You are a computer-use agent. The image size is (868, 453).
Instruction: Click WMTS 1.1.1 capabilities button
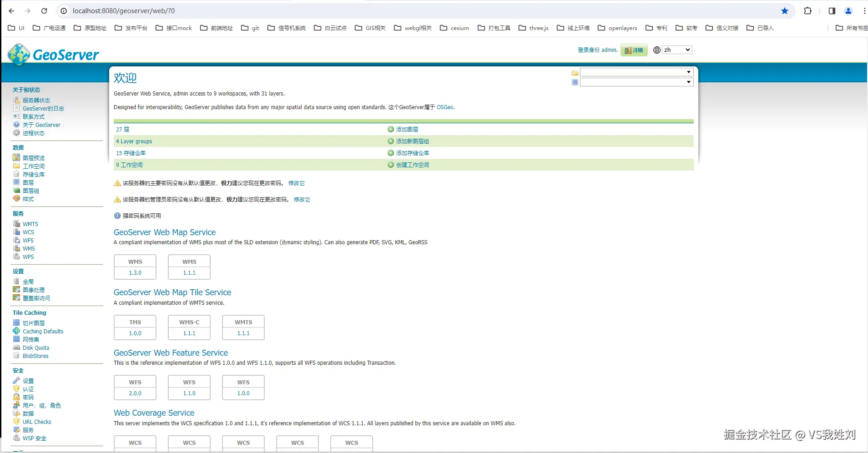pyautogui.click(x=243, y=327)
